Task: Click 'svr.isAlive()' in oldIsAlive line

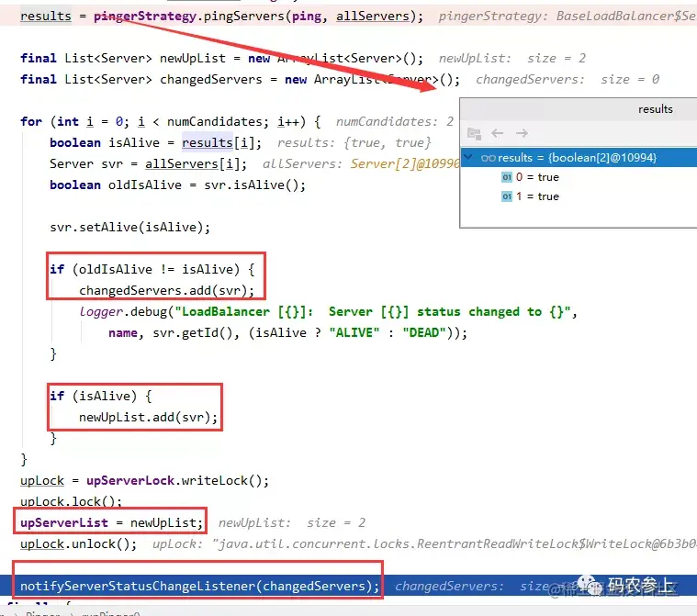Action: tap(251, 185)
